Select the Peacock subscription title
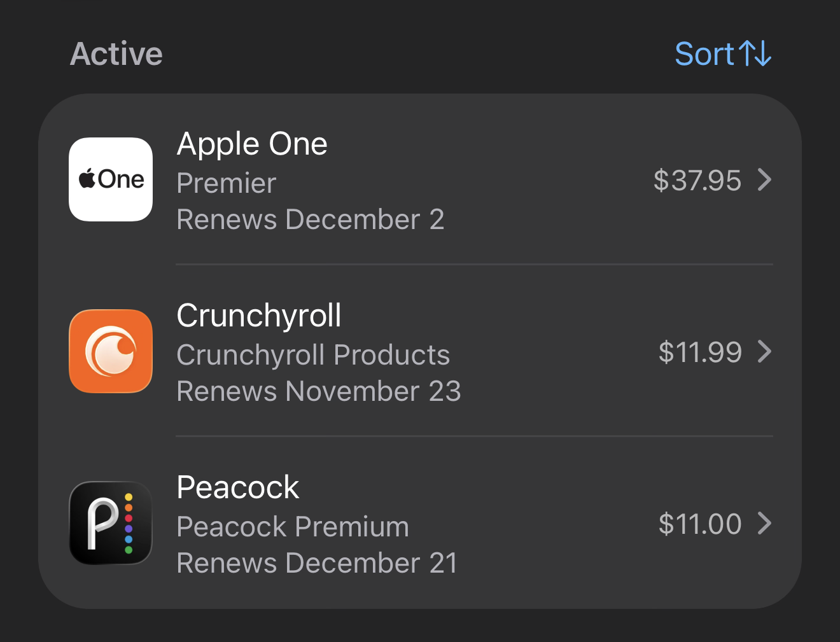 click(237, 487)
